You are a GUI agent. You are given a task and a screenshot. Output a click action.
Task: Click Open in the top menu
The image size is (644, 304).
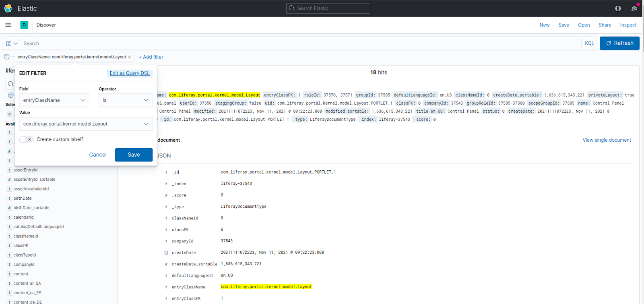(x=584, y=25)
